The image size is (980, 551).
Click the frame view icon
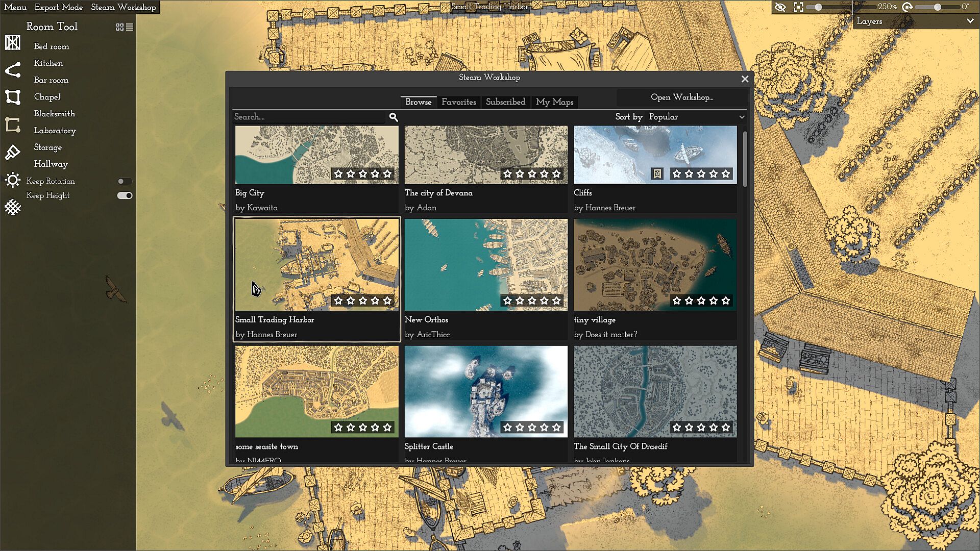798,7
